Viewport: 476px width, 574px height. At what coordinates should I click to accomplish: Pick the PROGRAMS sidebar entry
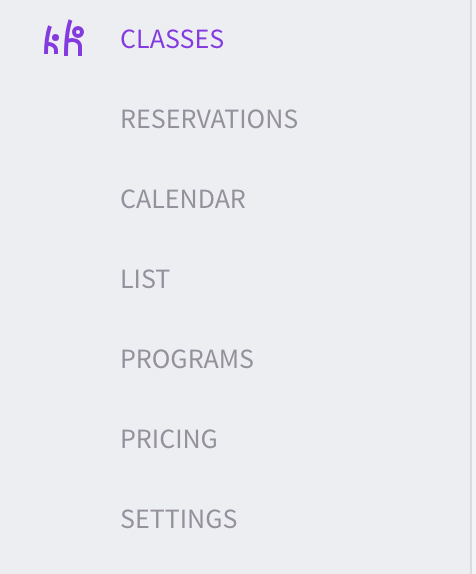point(187,359)
